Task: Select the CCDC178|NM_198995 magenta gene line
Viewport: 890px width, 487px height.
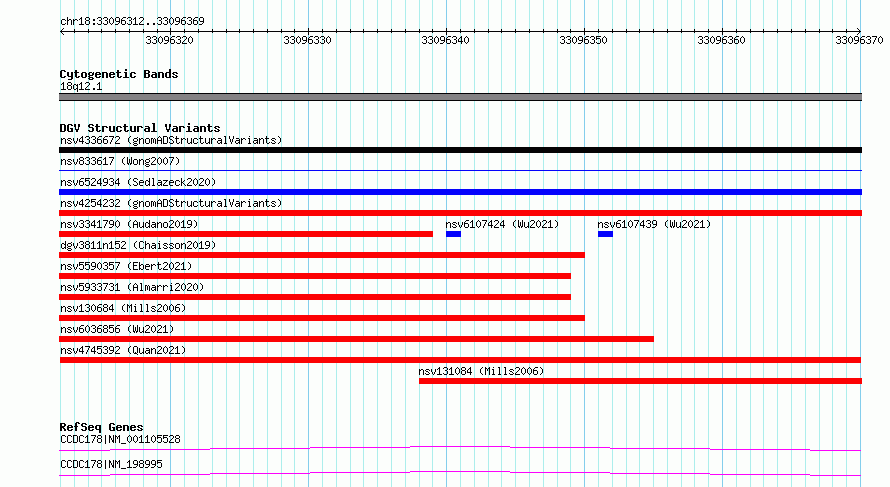Action: (460, 473)
